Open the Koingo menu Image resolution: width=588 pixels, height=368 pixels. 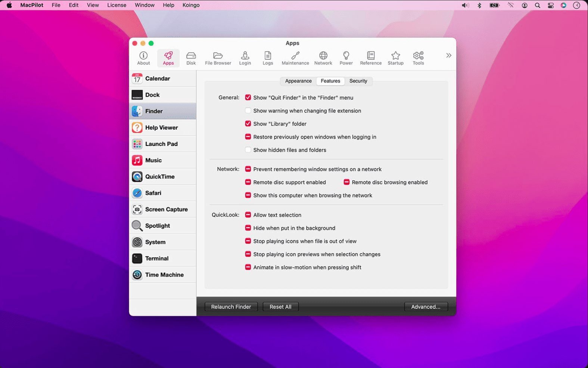(191, 5)
